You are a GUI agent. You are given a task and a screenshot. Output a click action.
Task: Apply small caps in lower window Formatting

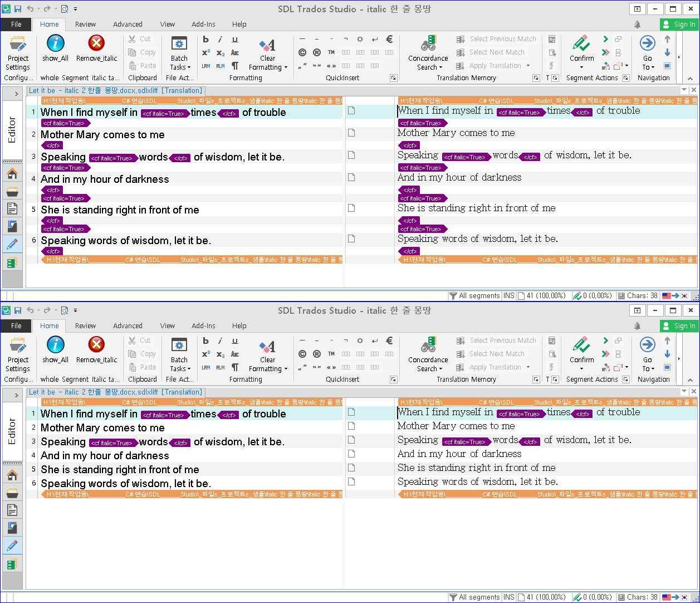pyautogui.click(x=235, y=354)
